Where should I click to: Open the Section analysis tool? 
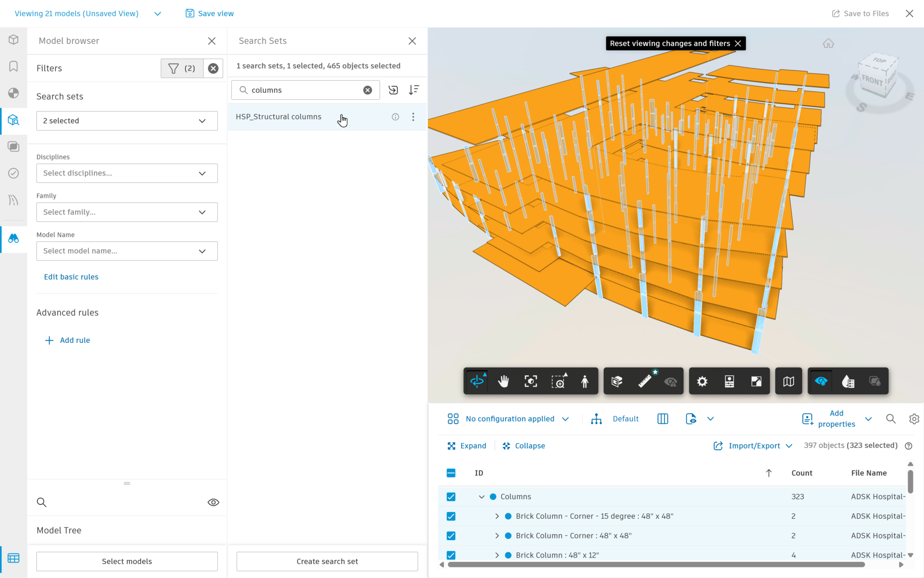[x=617, y=382]
